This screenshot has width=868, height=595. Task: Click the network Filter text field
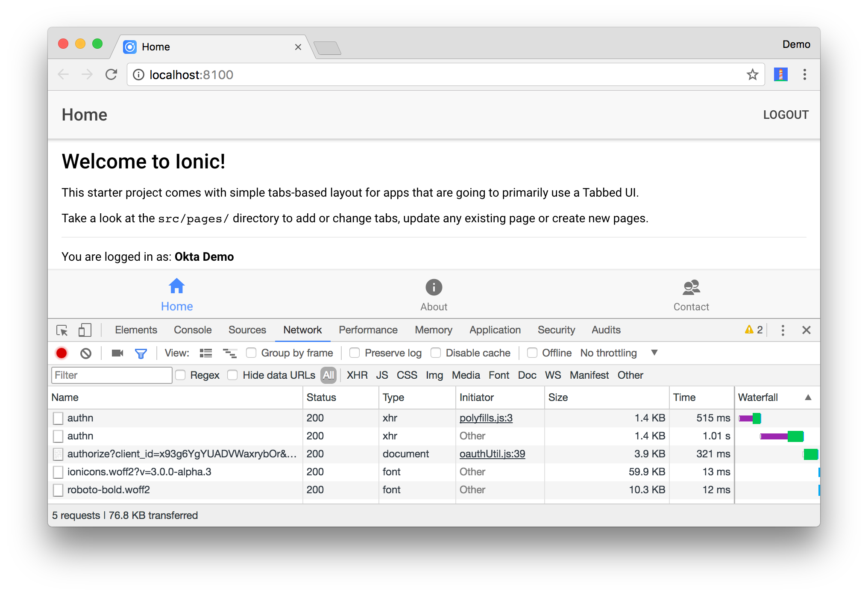click(x=111, y=375)
